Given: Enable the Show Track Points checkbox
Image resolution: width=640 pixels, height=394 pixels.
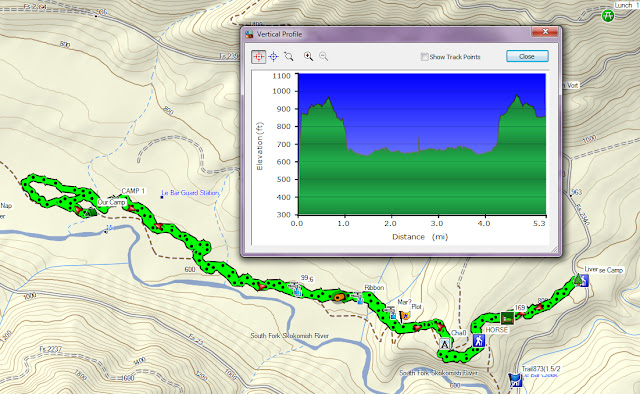Looking at the screenshot, I should tap(424, 57).
